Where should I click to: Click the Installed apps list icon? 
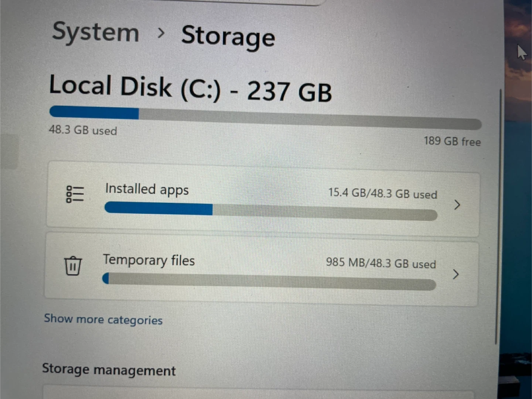(75, 194)
